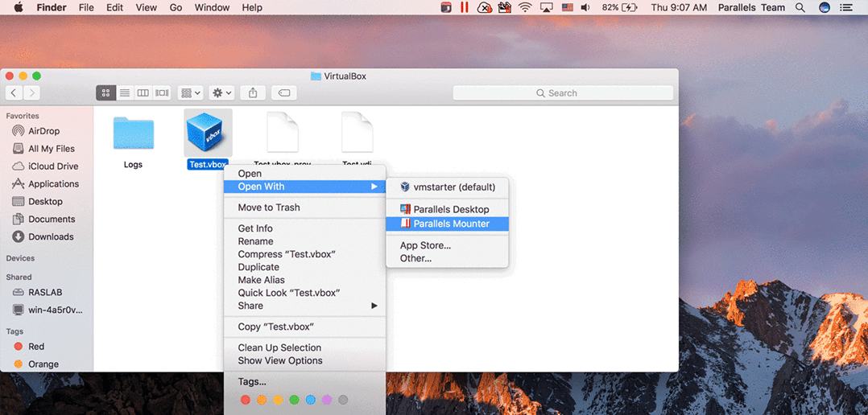Expand the Open With submenu
The height and width of the screenshot is (415, 868).
(304, 187)
